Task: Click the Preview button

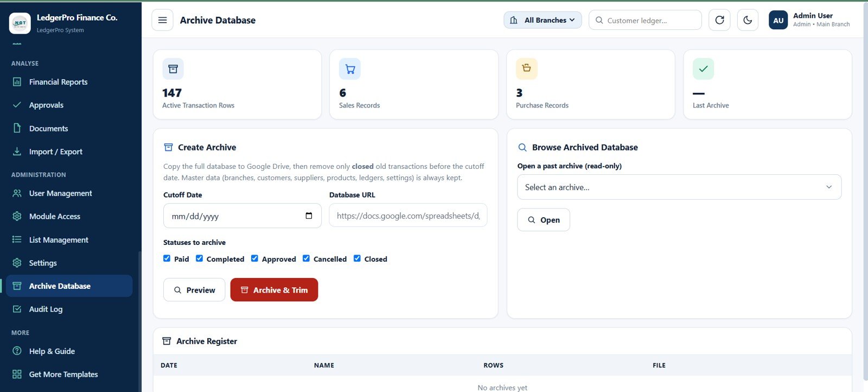Action: (x=194, y=290)
